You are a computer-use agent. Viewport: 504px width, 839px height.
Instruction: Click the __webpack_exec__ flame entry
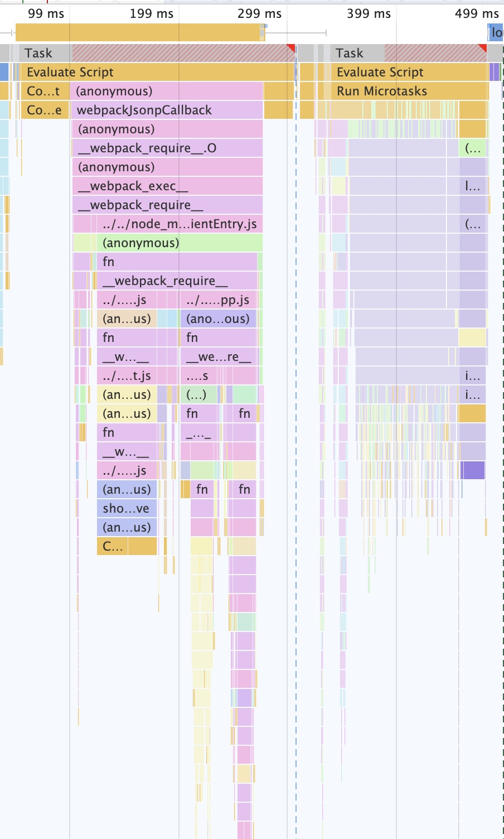click(167, 186)
